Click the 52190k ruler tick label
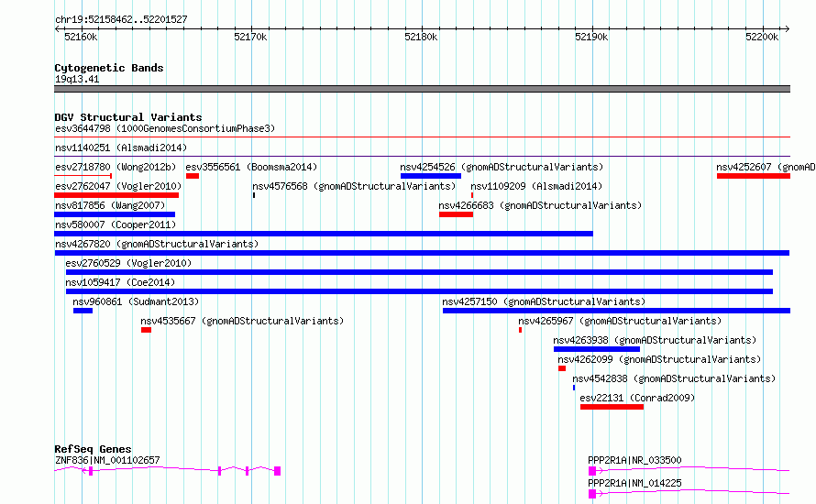The width and height of the screenshot is (816, 504). coord(591,37)
